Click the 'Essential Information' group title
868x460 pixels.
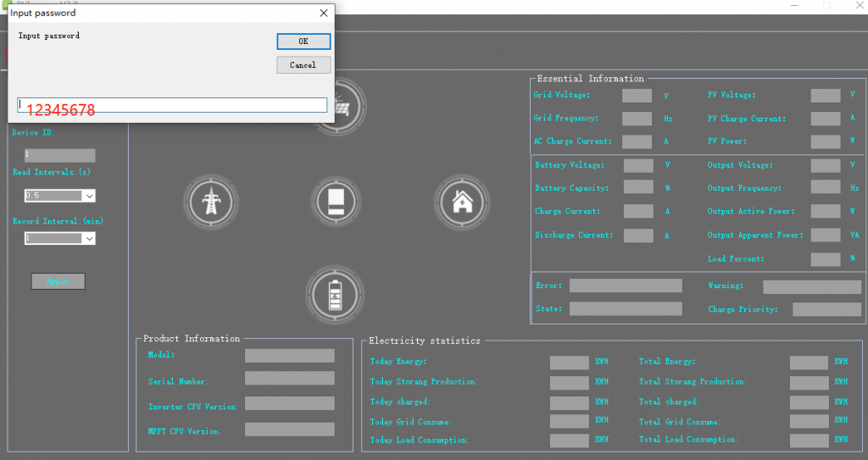click(590, 79)
